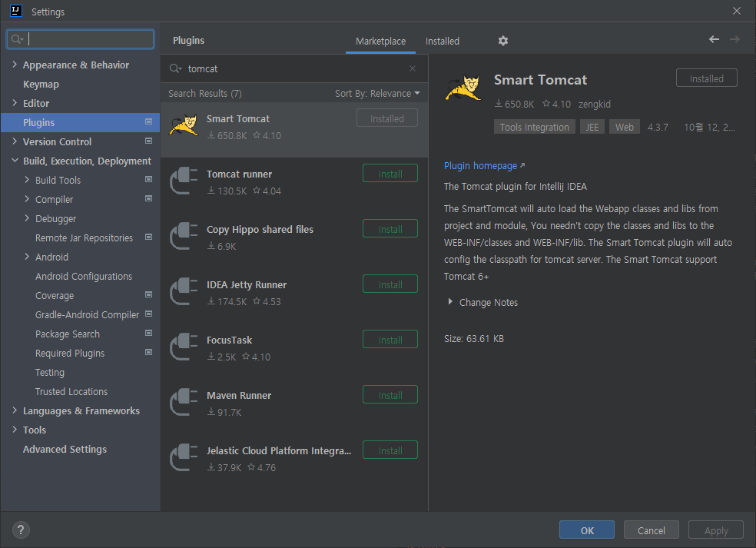
Task: Focus the settings search field
Action: [81, 39]
